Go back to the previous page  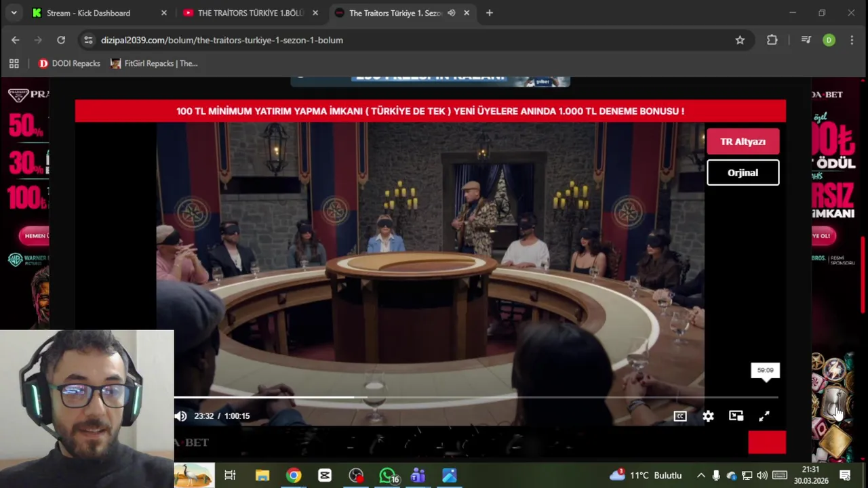coord(16,40)
